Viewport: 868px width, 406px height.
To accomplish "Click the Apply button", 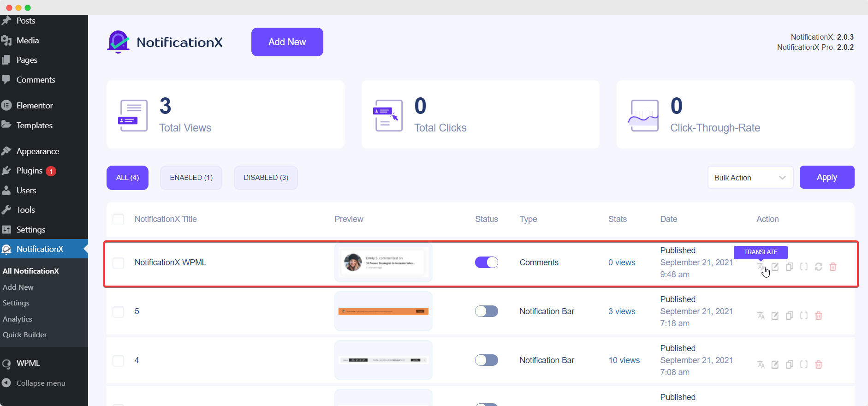I will (827, 177).
